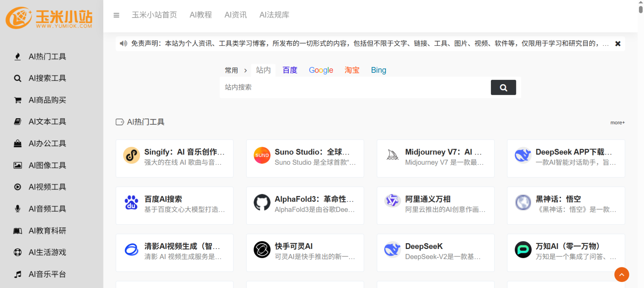Click the AI图像工具 picture icon in sidebar

18,165
